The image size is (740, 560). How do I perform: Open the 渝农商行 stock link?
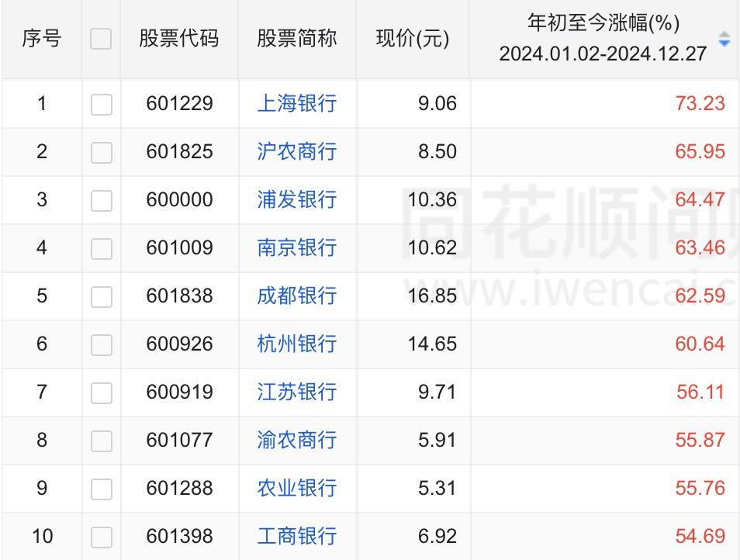pos(297,441)
